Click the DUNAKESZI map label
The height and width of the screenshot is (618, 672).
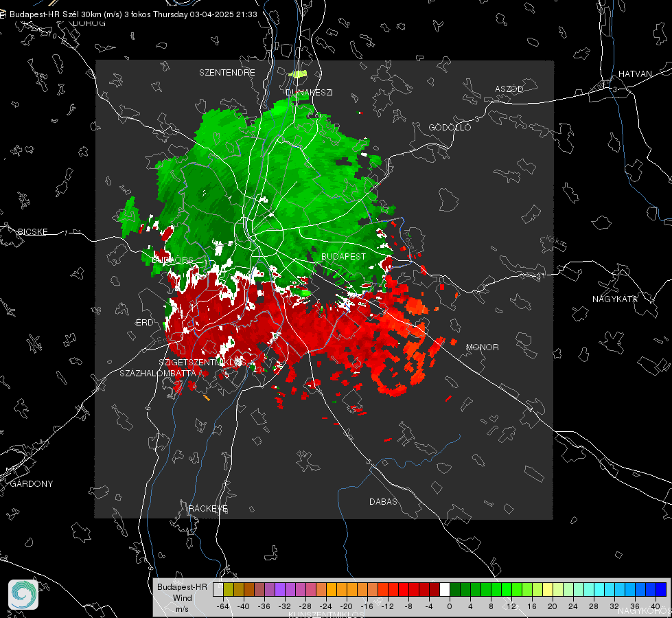click(309, 92)
